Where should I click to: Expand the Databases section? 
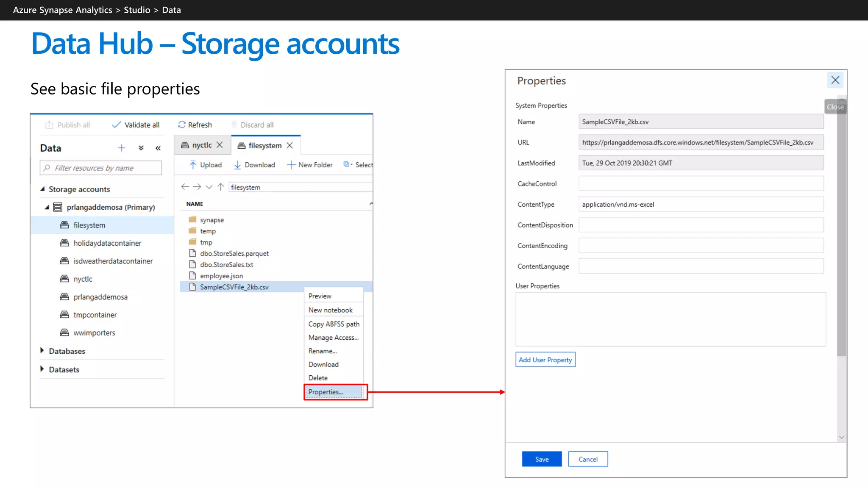point(42,350)
